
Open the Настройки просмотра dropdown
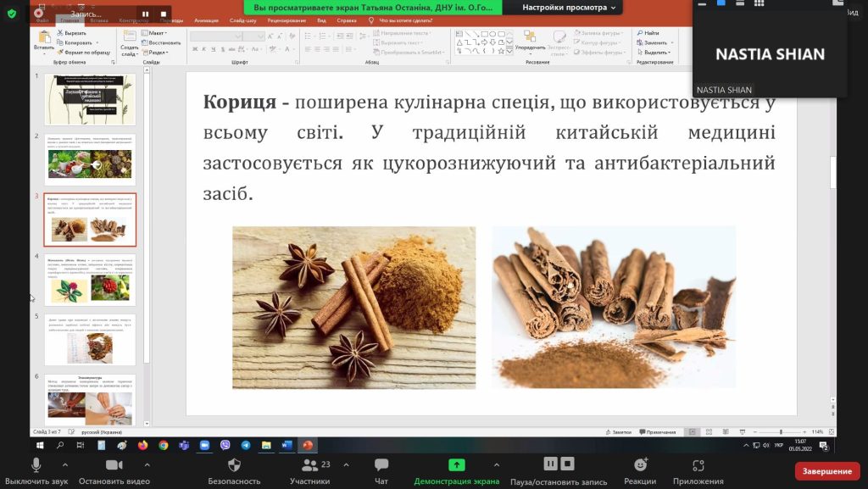click(x=569, y=8)
